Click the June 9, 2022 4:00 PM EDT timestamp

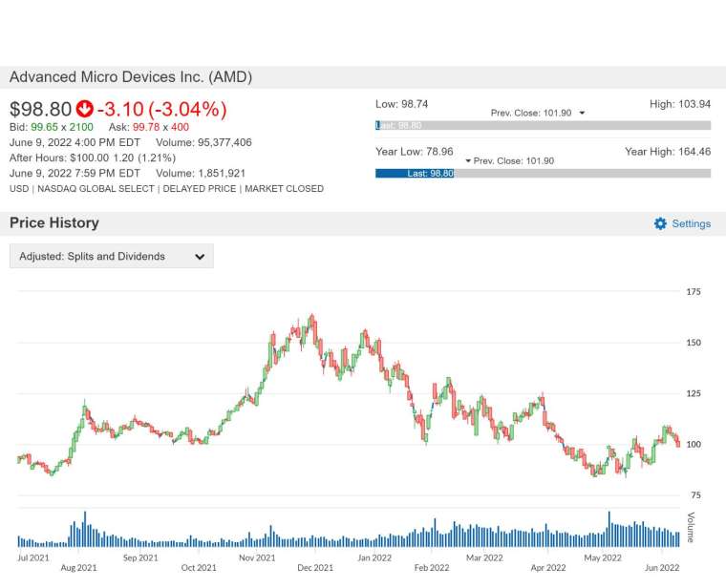tap(75, 142)
